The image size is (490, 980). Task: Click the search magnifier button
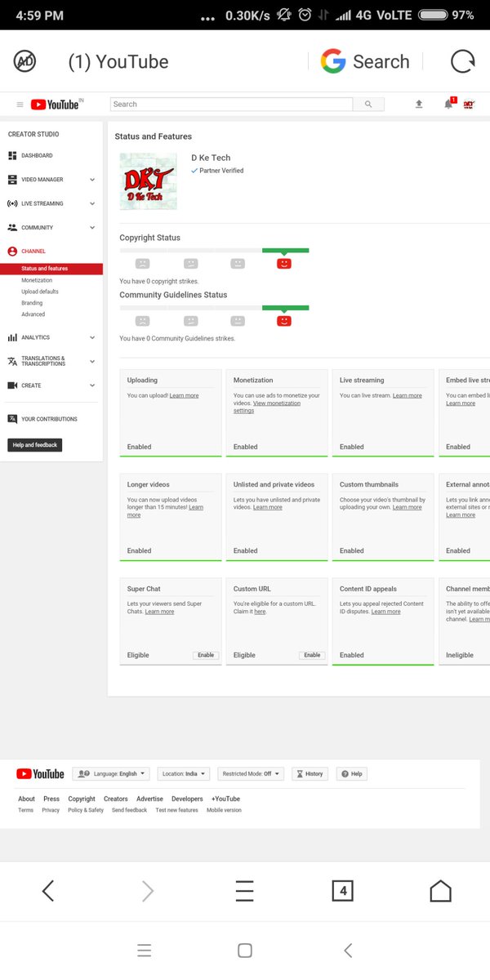(x=368, y=105)
